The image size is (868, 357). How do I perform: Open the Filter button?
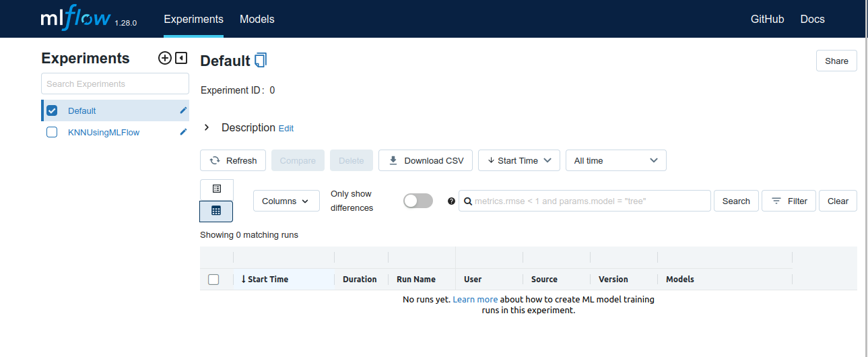789,201
